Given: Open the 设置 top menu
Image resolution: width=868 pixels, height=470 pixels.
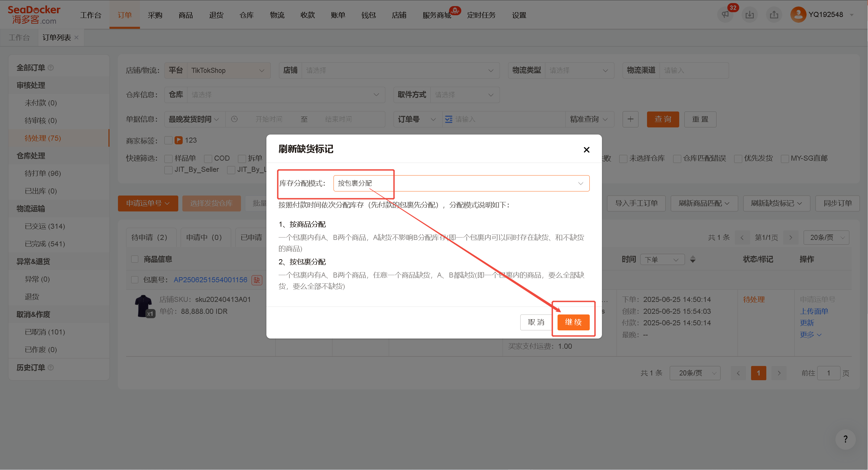Looking at the screenshot, I should pyautogui.click(x=519, y=15).
